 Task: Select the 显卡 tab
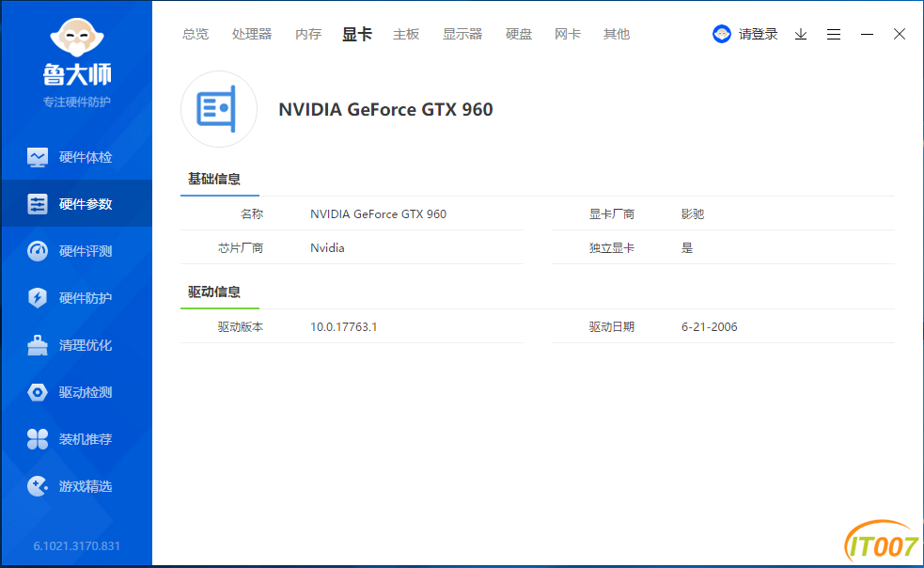tap(357, 34)
